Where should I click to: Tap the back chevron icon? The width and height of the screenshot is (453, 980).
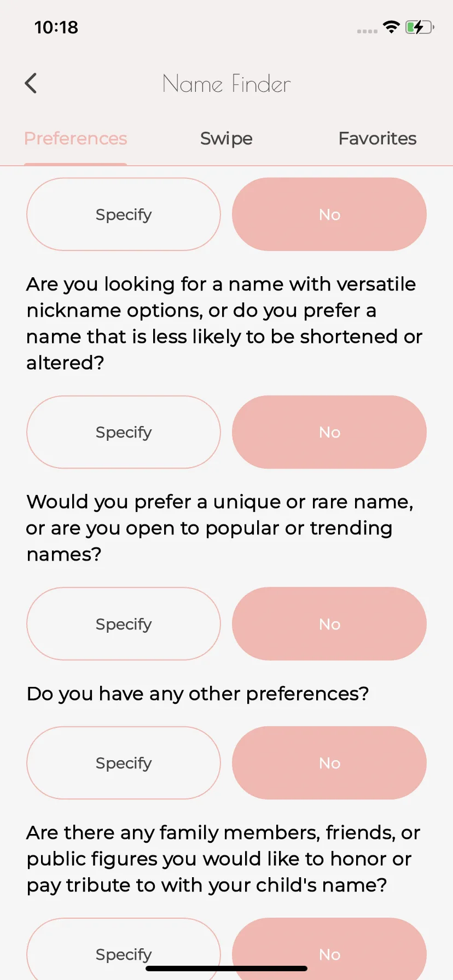pyautogui.click(x=31, y=84)
